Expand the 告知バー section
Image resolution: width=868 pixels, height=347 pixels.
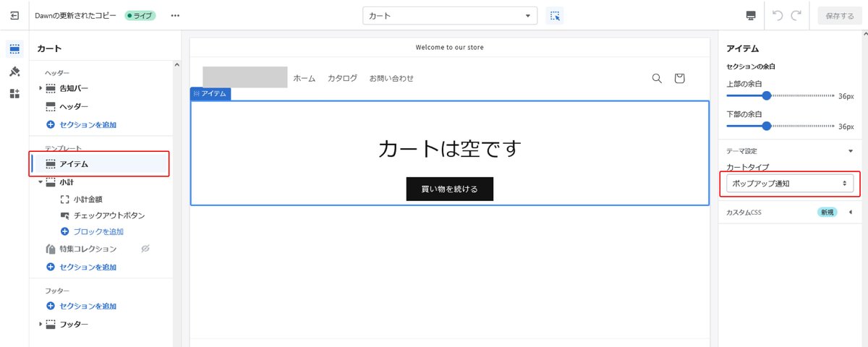click(41, 88)
